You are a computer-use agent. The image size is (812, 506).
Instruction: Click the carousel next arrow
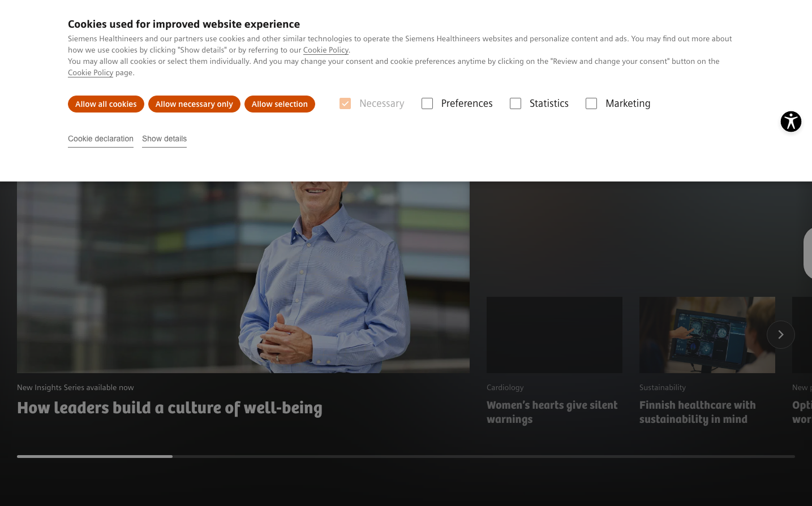click(x=780, y=335)
